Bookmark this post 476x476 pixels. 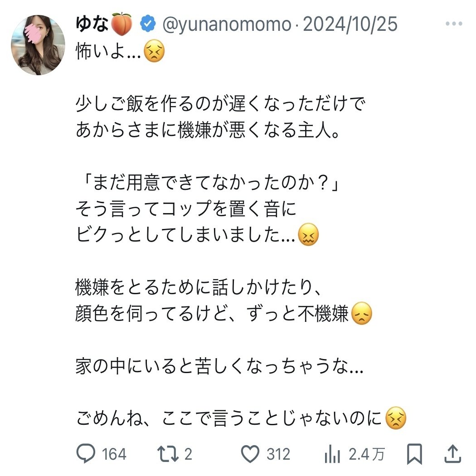click(x=415, y=454)
